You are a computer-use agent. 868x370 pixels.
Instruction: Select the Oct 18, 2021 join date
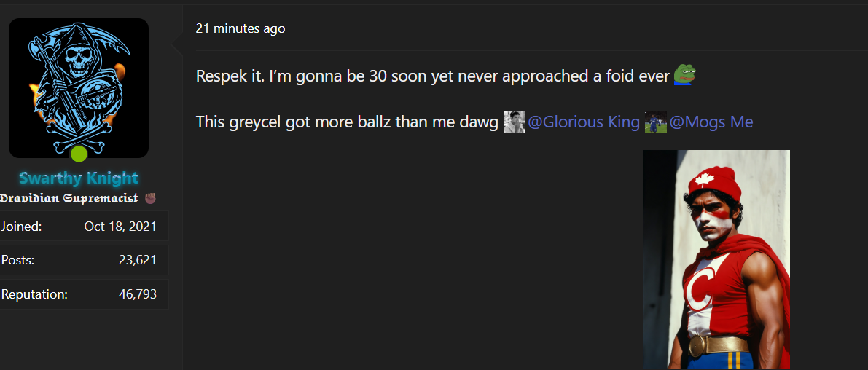tap(120, 227)
